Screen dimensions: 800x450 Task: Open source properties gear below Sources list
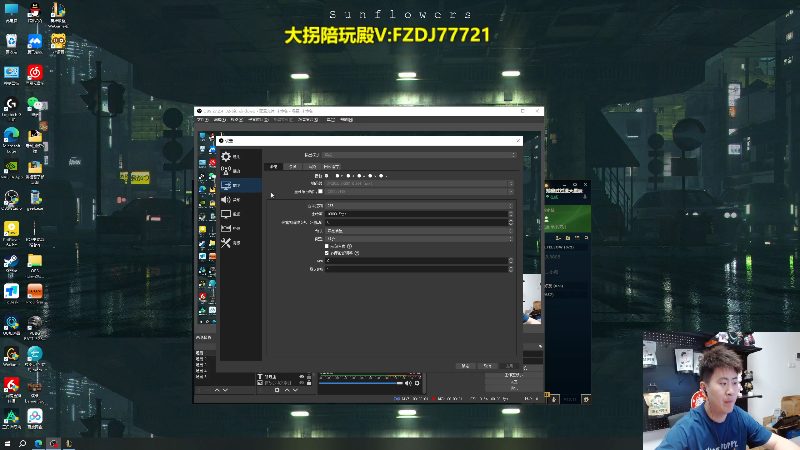click(277, 390)
